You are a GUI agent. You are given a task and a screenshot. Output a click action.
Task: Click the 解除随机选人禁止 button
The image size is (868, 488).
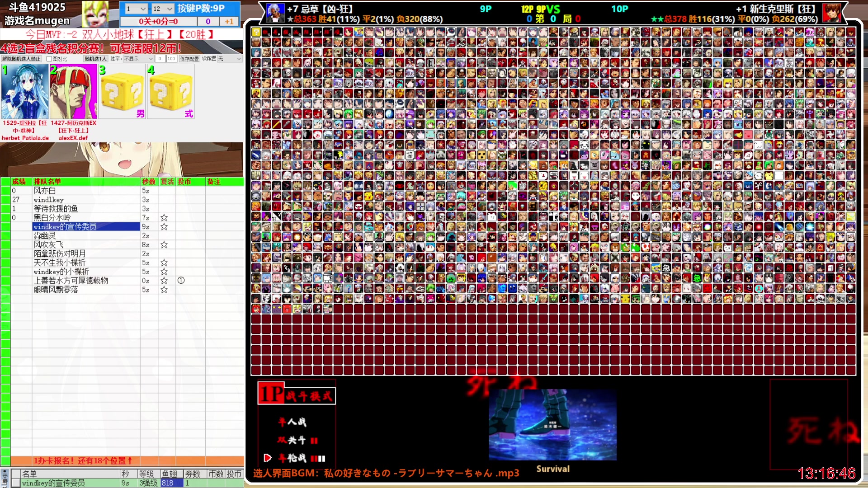pyautogui.click(x=21, y=59)
